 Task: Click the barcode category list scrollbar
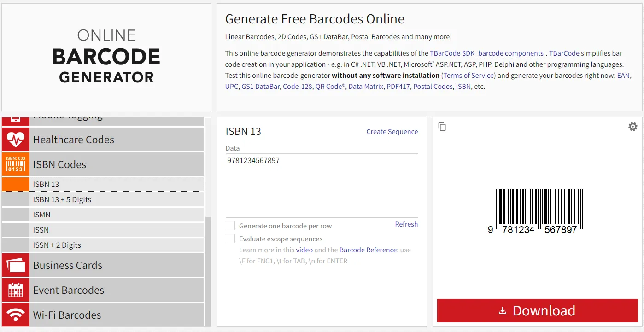[x=208, y=271]
